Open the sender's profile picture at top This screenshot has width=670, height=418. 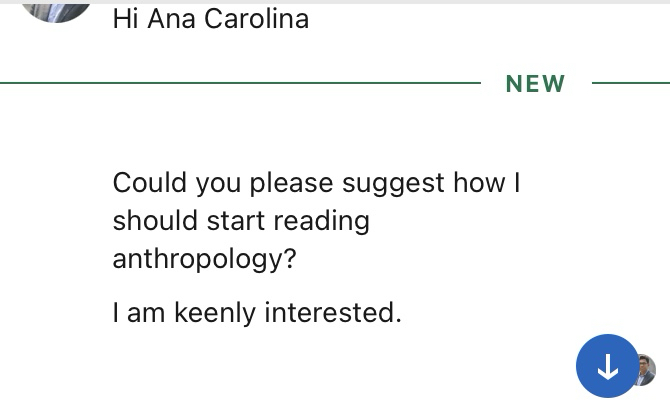coord(56,8)
